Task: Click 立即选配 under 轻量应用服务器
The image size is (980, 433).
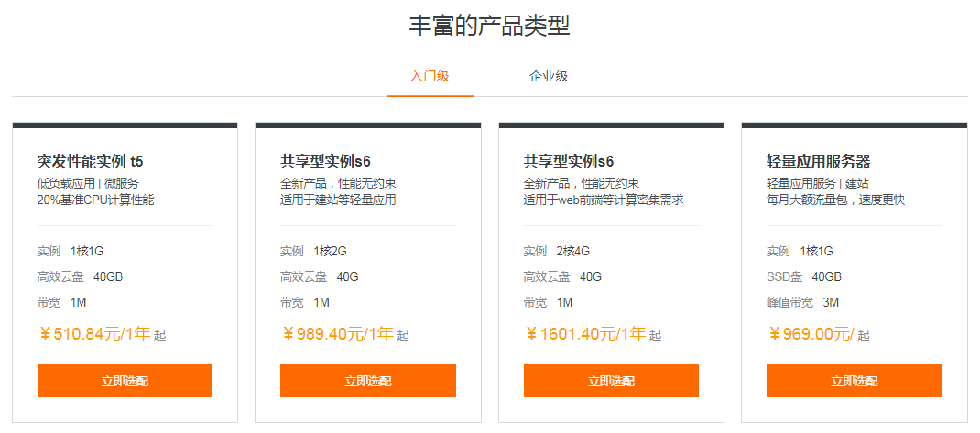Action: [x=854, y=381]
